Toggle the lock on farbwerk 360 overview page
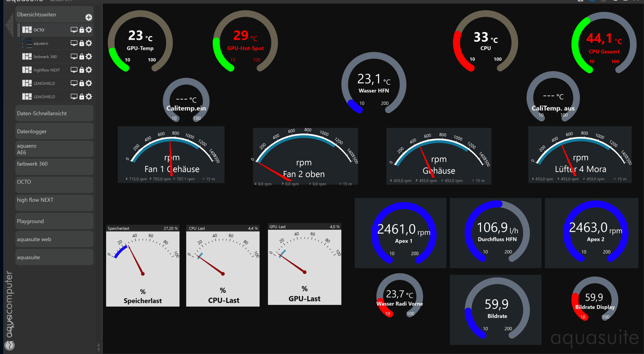The image size is (644, 354). (82, 56)
